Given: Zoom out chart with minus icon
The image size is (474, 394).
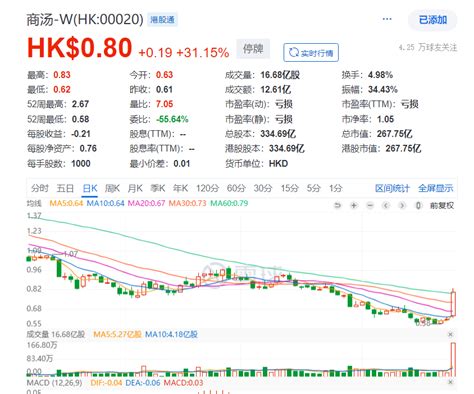Looking at the screenshot, I should click(x=370, y=206).
